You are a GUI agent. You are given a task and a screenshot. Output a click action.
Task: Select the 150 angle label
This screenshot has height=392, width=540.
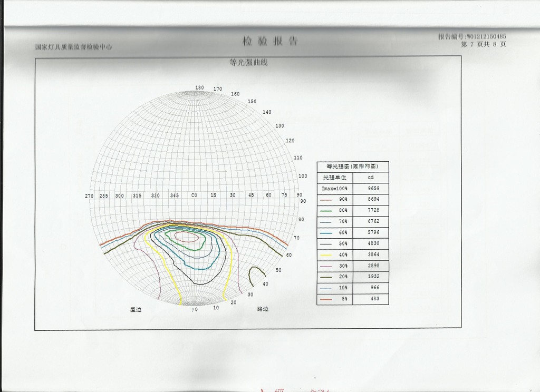(x=252, y=102)
